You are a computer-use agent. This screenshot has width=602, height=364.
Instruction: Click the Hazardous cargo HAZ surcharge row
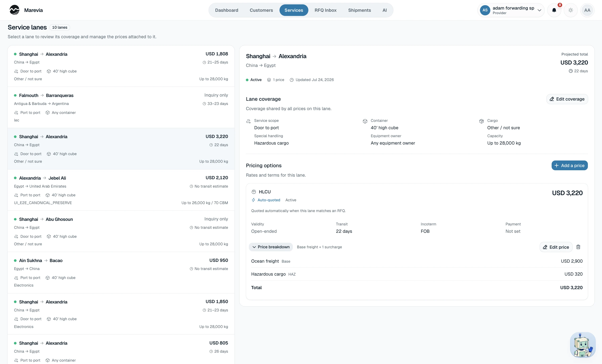[416, 274]
